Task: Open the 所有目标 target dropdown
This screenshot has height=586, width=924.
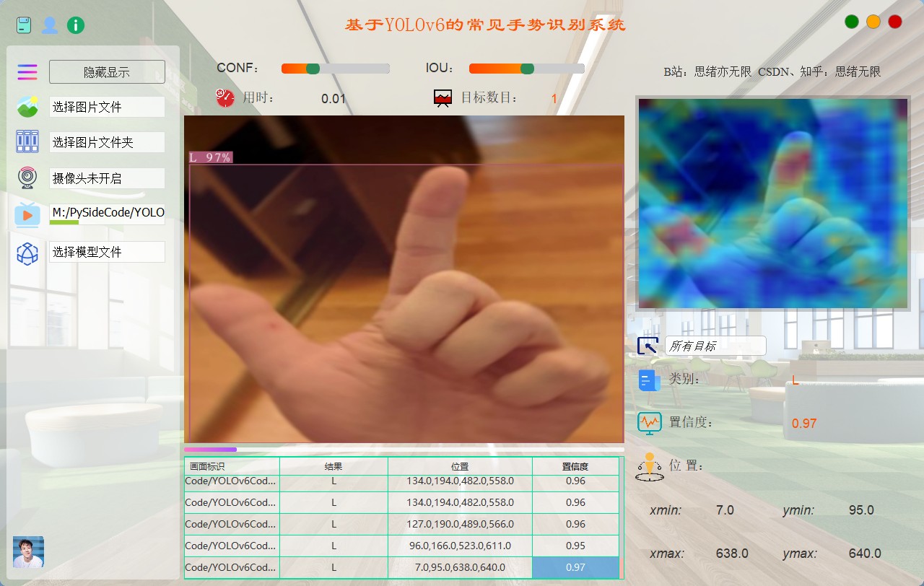Action: (715, 346)
